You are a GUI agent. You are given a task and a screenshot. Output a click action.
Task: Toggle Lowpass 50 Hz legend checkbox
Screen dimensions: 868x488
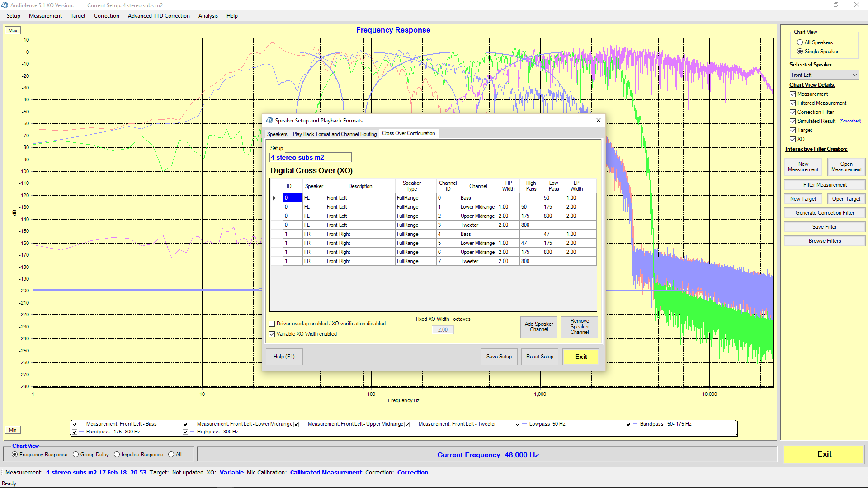(518, 424)
